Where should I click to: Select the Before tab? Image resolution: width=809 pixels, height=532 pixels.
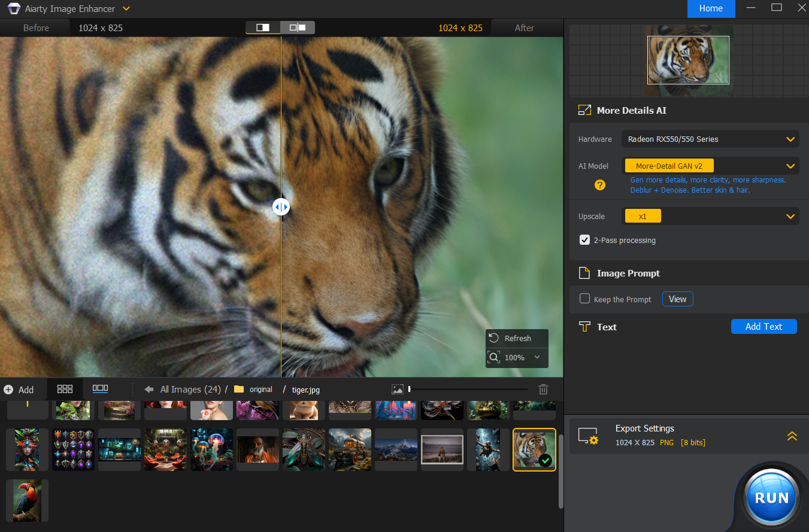[x=35, y=28]
